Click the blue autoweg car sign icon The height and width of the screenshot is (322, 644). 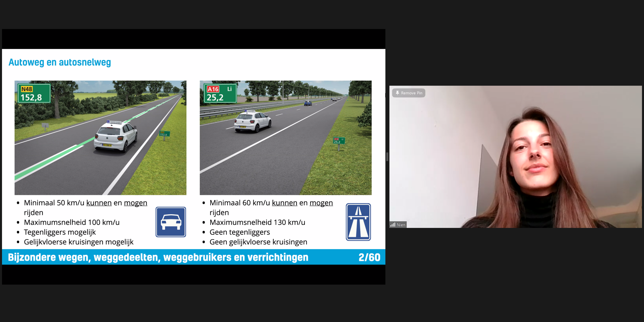pyautogui.click(x=171, y=222)
